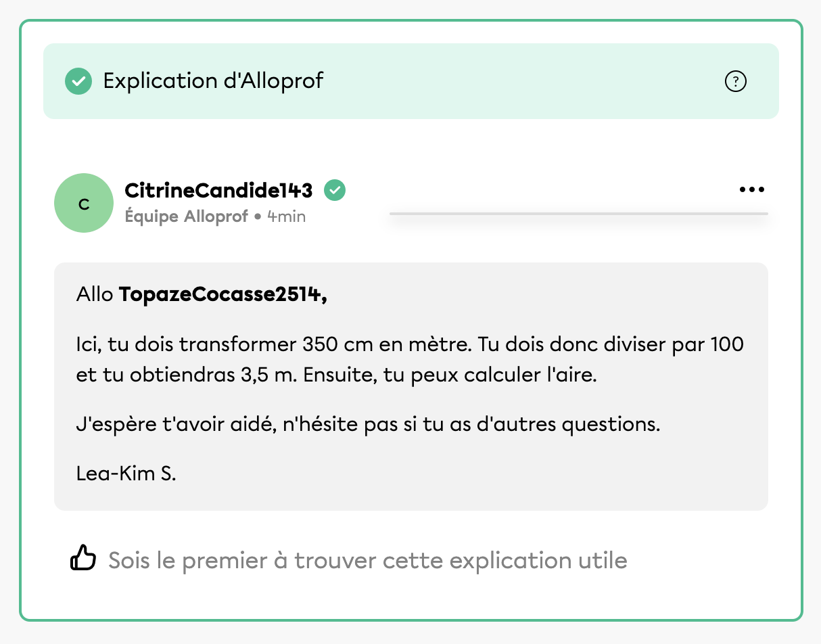Click the thumbs-up like icon
The height and width of the screenshot is (644, 821).
84,559
